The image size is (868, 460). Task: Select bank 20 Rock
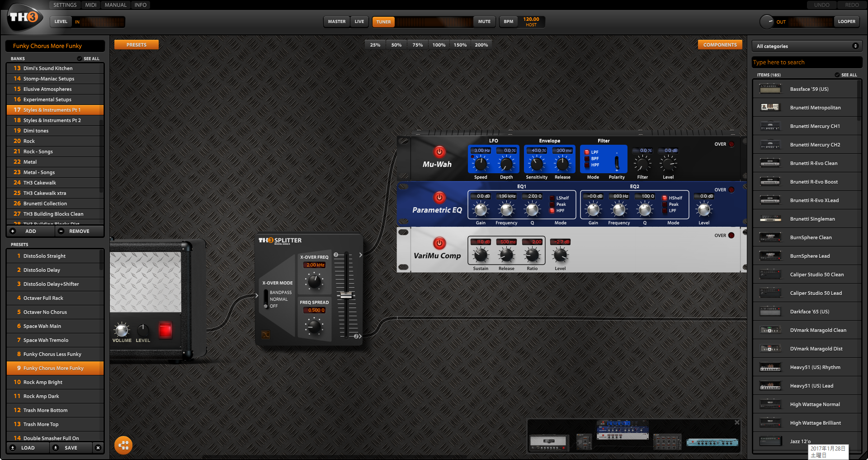point(55,141)
